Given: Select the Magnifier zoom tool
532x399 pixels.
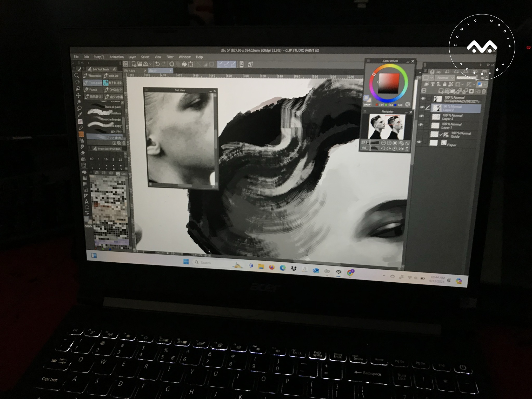Looking at the screenshot, I should coord(77,76).
